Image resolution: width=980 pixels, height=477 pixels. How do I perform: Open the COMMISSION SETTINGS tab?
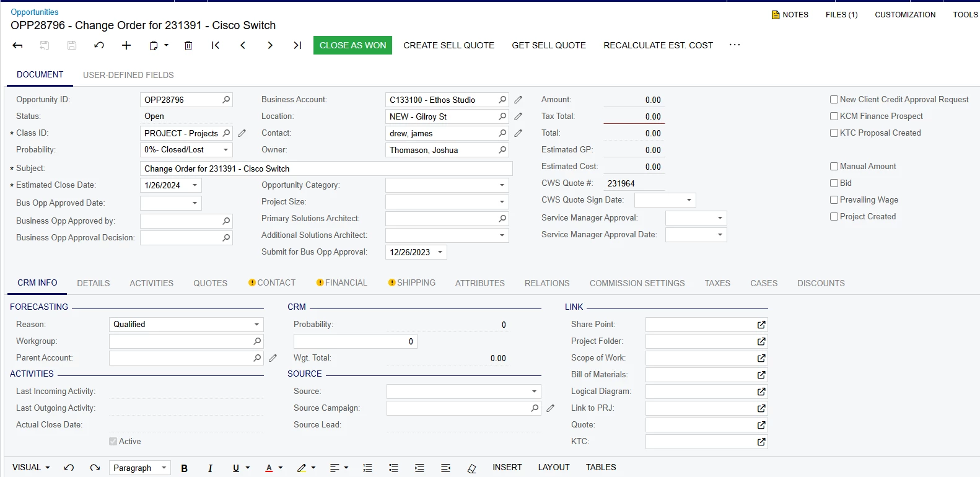pyautogui.click(x=637, y=283)
